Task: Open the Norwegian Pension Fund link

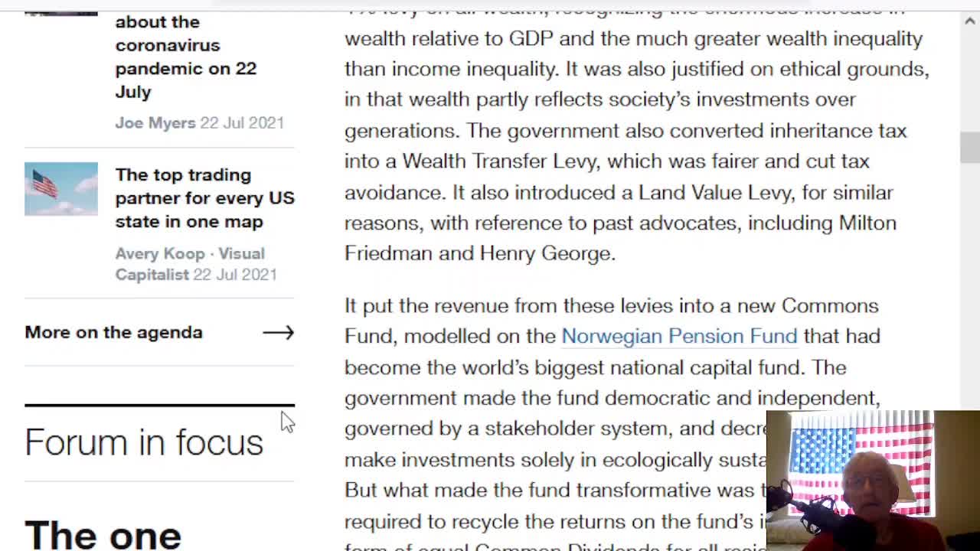Action: (x=679, y=336)
